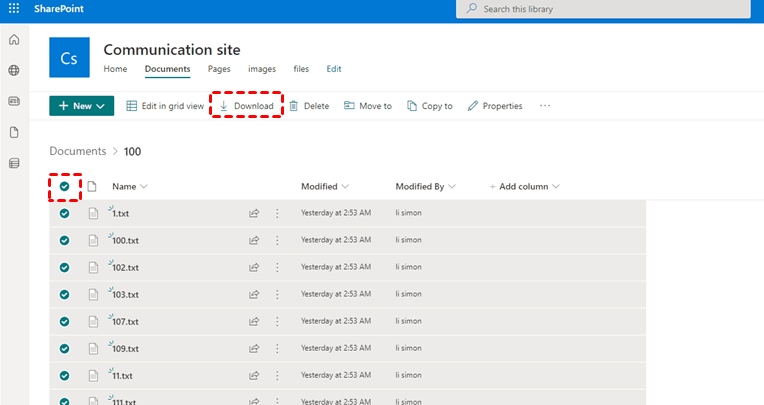Open the files navigation tab
764x405 pixels.
click(301, 69)
